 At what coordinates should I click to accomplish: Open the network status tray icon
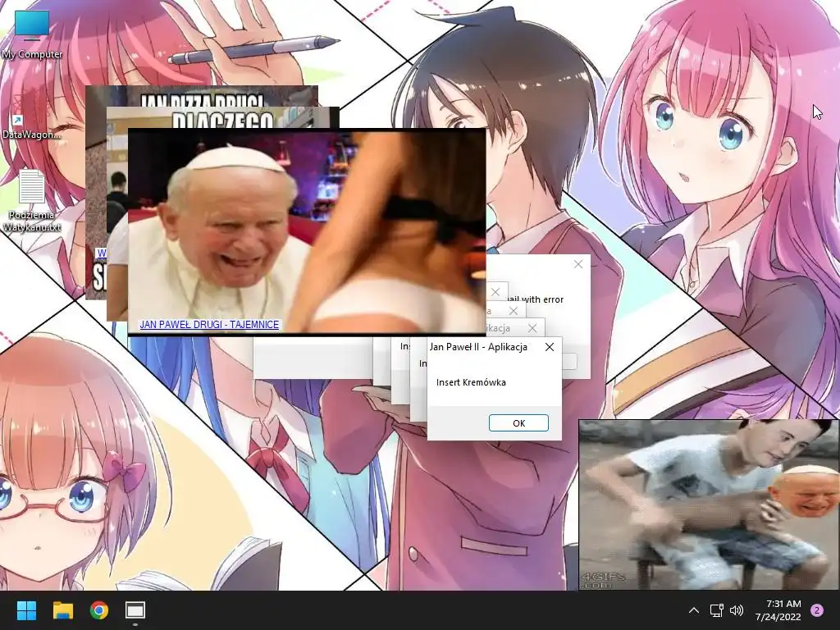tap(716, 610)
